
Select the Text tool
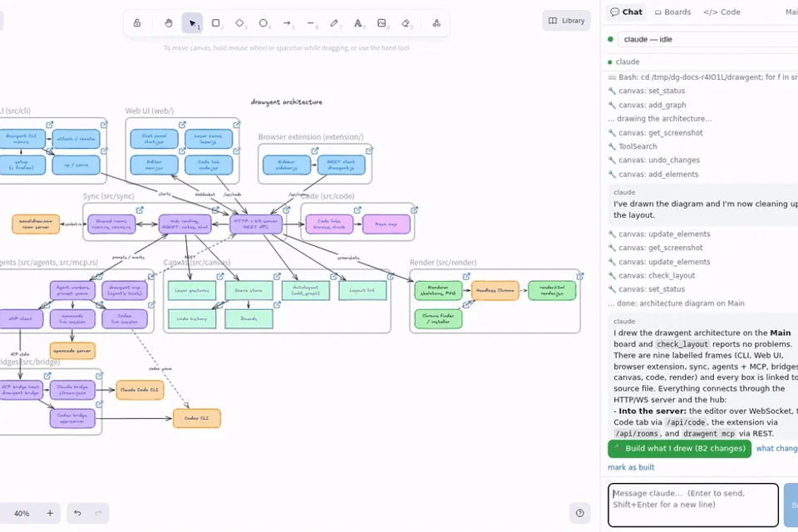(x=358, y=23)
